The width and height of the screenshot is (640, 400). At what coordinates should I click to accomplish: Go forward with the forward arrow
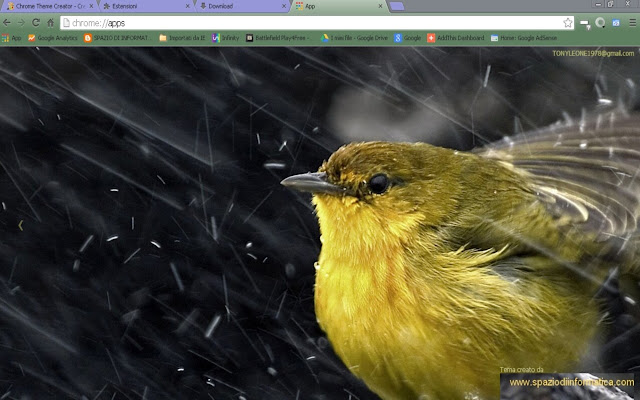click(21, 23)
